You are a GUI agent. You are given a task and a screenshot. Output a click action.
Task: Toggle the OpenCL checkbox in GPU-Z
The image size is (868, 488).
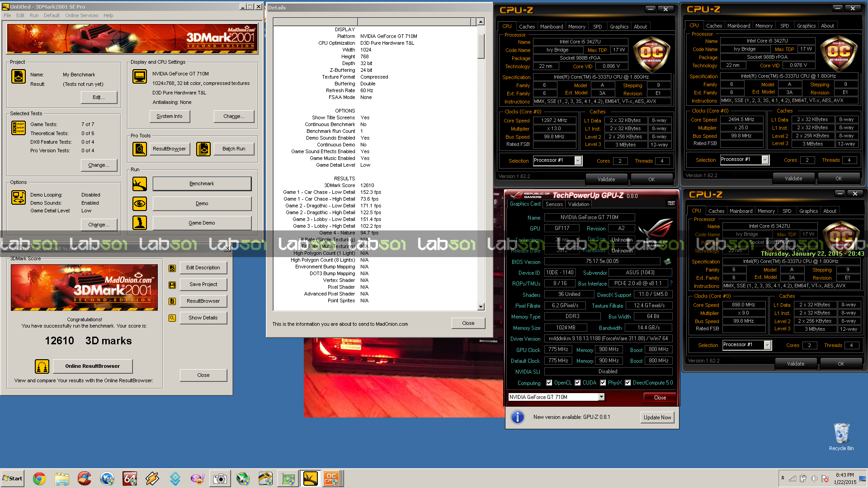pos(549,383)
